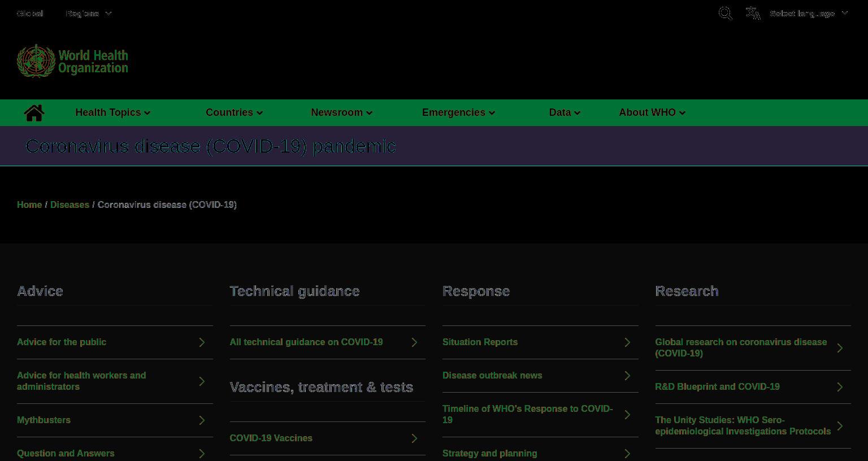Click arrow beside COVID-19 Vaccines

click(x=414, y=438)
